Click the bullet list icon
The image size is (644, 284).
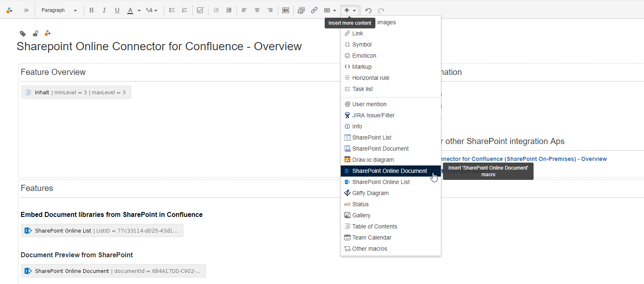tap(172, 10)
